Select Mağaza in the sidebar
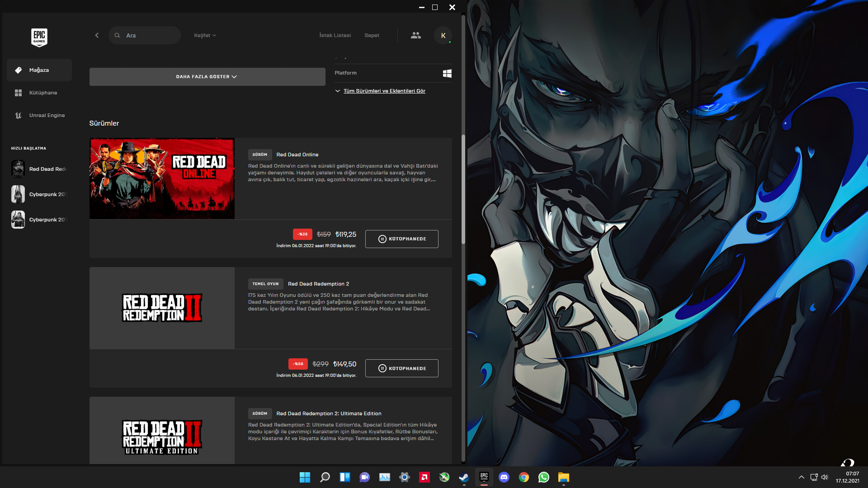Image resolution: width=868 pixels, height=488 pixels. (x=39, y=70)
